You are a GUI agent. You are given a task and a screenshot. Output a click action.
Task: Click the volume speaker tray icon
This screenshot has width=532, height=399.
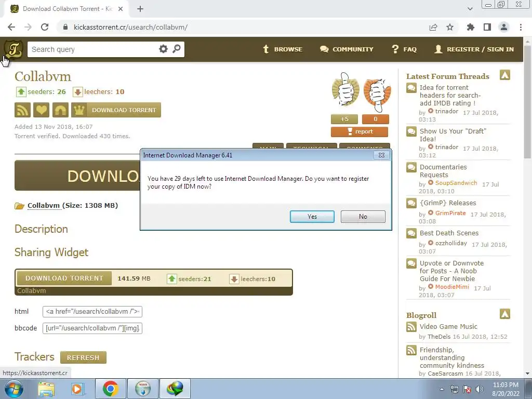pos(480,389)
